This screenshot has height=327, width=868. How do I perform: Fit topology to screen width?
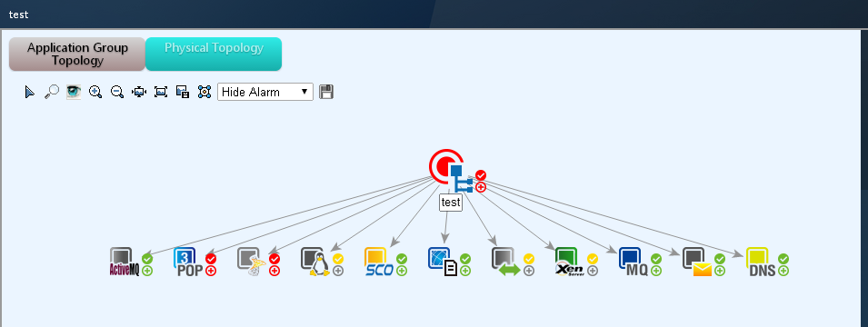139,92
